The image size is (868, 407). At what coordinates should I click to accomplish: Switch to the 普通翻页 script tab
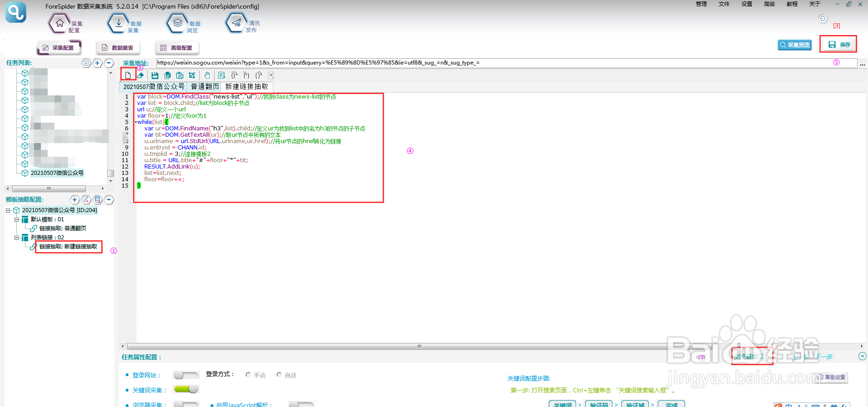tap(205, 86)
